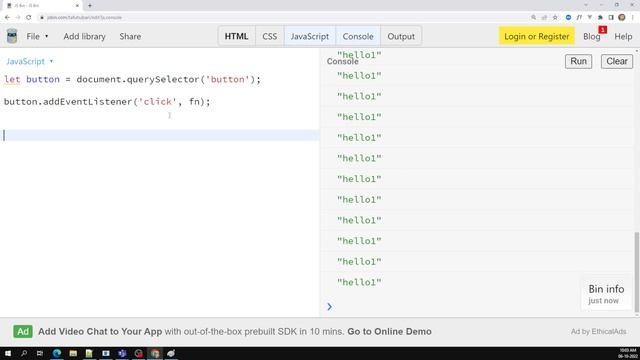This screenshot has width=640, height=360.
Task: Click the JS Bin logo icon
Action: (x=12, y=36)
